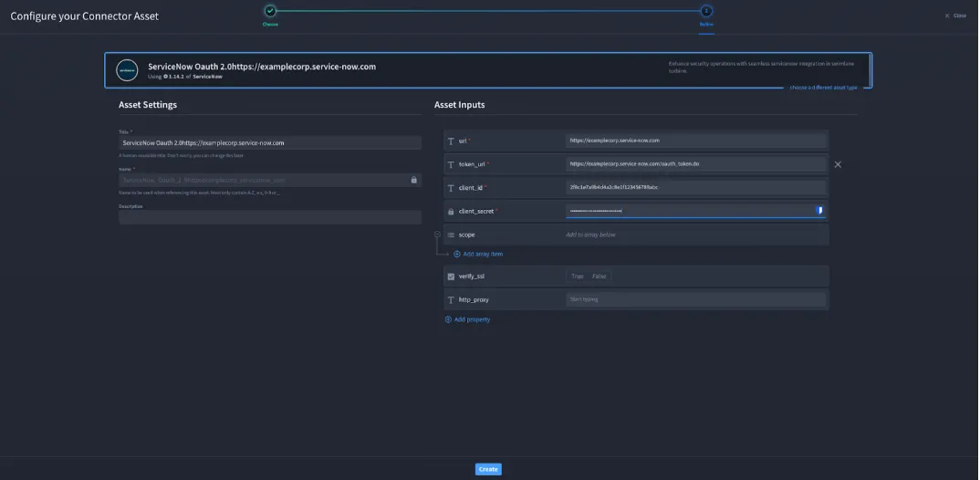Click Configure your Connector Asset title

click(x=84, y=16)
